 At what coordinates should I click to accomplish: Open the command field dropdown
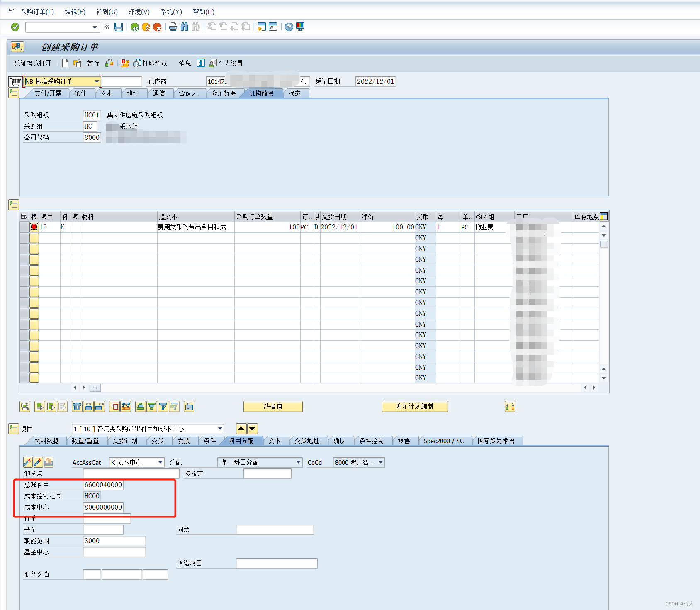coord(95,27)
